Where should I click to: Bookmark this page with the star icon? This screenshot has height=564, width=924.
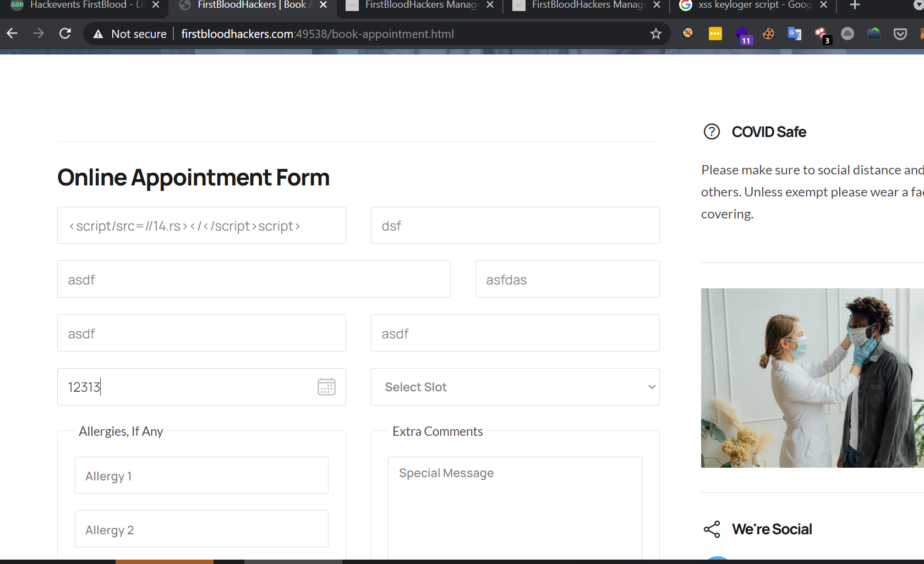click(x=655, y=34)
